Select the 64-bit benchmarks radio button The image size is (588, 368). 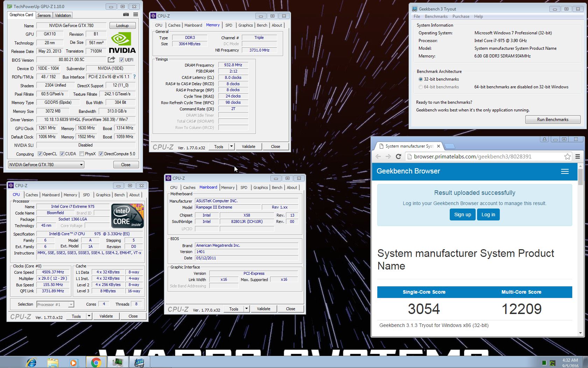point(421,87)
